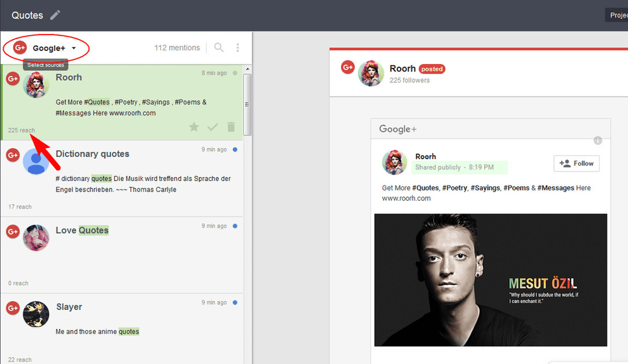Click the Google+ badge on Love Quotes row
Image resolution: width=628 pixels, height=364 pixels.
coord(13,232)
